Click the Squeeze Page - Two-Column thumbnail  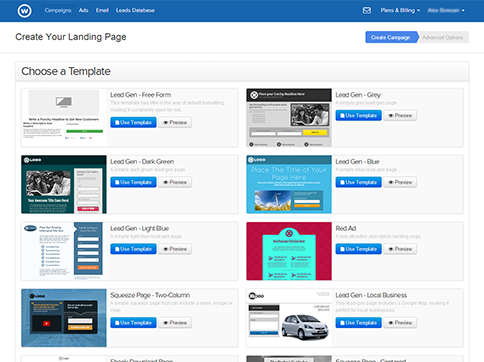[x=64, y=318]
